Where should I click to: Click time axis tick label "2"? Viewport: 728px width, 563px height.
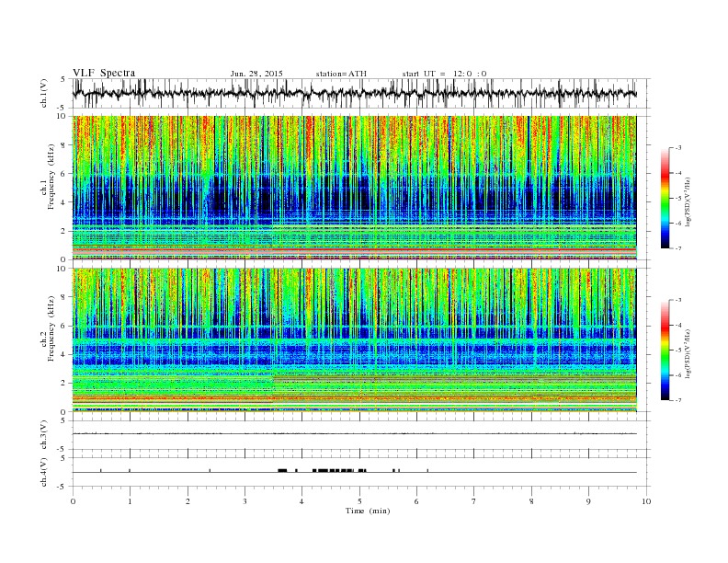[x=188, y=501]
